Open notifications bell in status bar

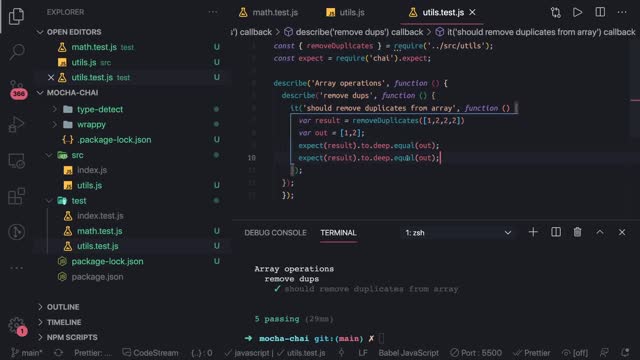tap(625, 353)
